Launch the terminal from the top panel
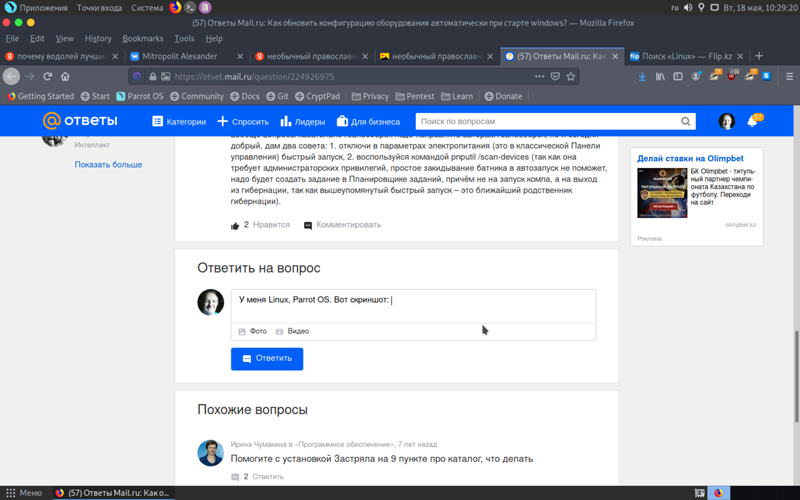 pos(190,7)
